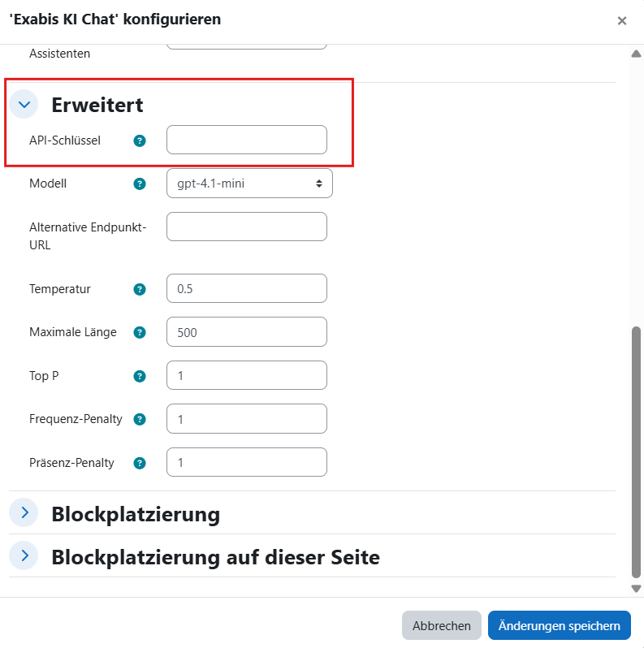The height and width of the screenshot is (648, 644).
Task: Open the Modell dropdown showing gpt-4.1-mini
Action: (249, 184)
